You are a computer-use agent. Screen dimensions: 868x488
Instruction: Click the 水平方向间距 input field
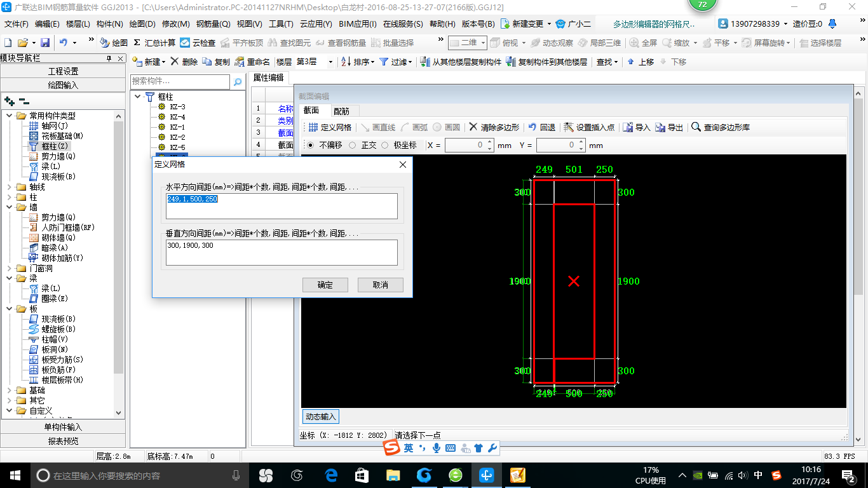[281, 206]
